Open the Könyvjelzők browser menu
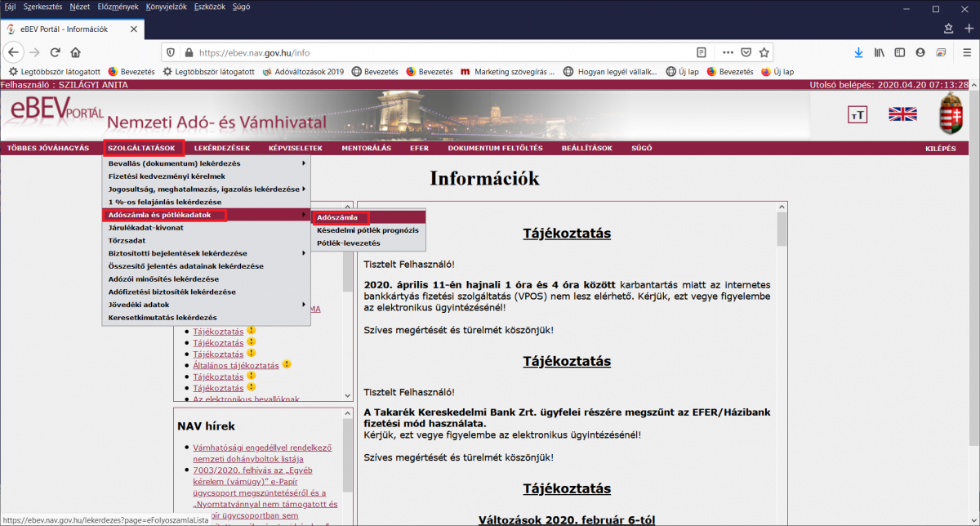This screenshot has width=980, height=526. coord(167,7)
